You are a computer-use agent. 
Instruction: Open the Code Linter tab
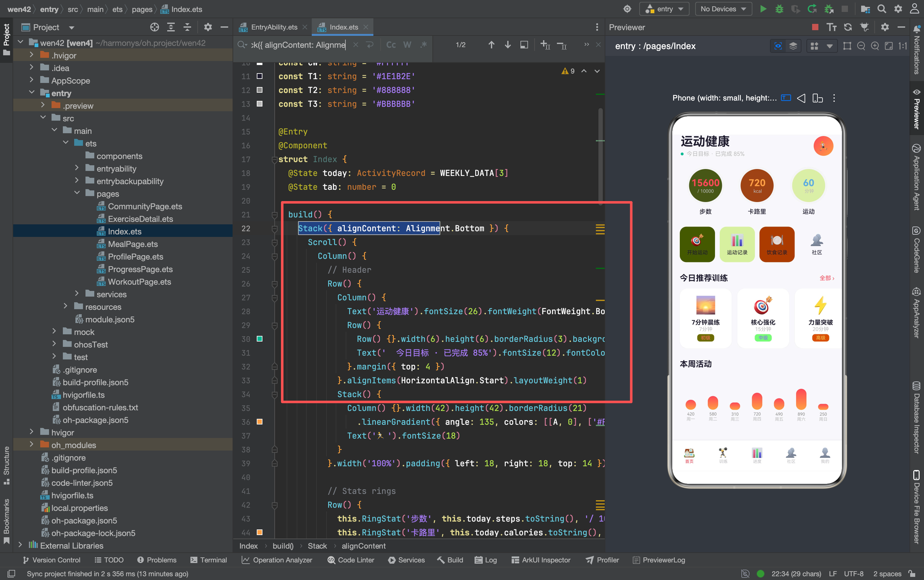[x=351, y=560]
